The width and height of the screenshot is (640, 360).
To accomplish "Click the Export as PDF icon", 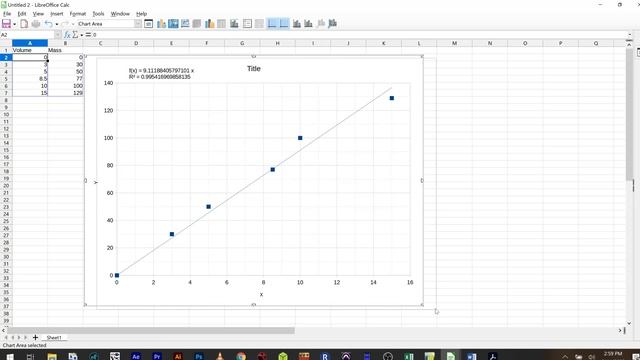I will pyautogui.click(x=24, y=24).
